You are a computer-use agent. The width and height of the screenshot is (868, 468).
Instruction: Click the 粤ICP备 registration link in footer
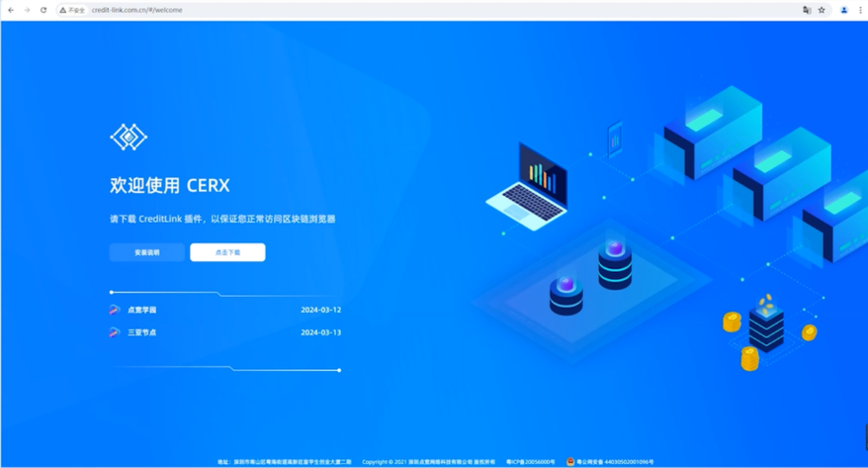tap(531, 462)
